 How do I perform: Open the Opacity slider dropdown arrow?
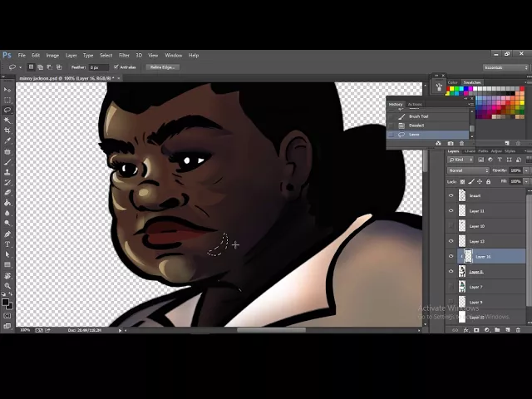pyautogui.click(x=526, y=170)
